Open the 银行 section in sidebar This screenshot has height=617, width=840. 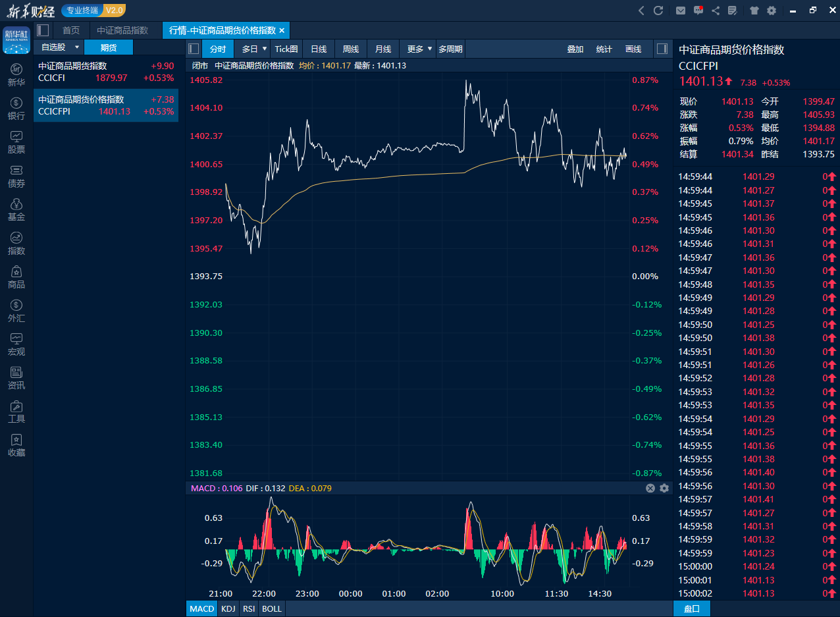coord(16,109)
